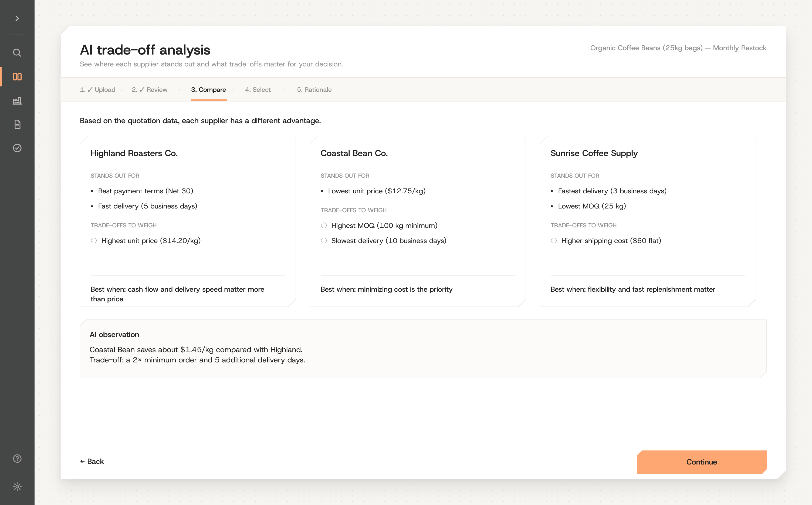Open the search icon in sidebar
The width and height of the screenshot is (812, 505).
(x=17, y=52)
